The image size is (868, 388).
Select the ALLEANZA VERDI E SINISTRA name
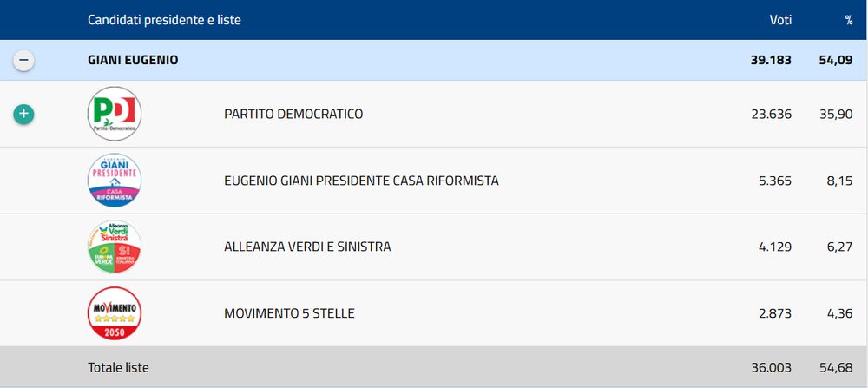(x=307, y=247)
